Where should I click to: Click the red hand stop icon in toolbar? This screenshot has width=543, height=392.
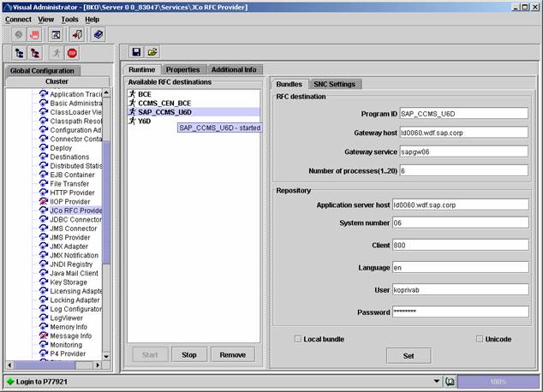point(34,35)
